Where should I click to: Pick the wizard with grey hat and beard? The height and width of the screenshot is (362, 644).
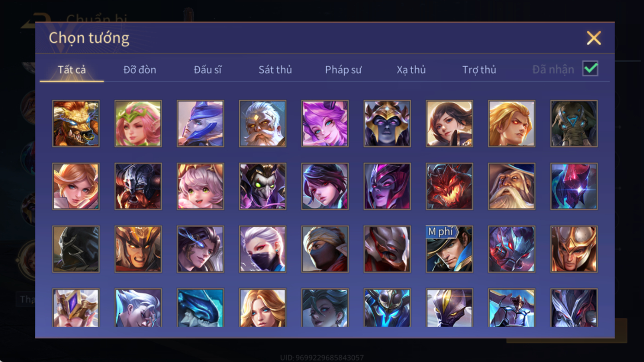tap(512, 186)
